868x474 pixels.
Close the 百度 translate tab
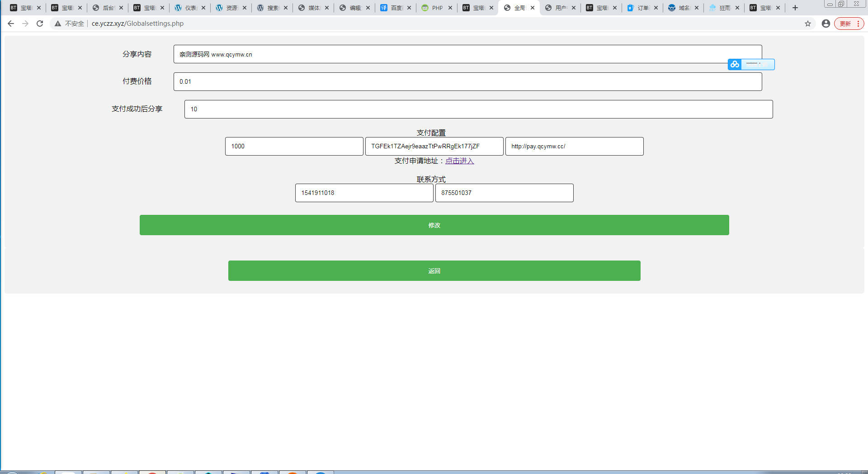pos(409,8)
